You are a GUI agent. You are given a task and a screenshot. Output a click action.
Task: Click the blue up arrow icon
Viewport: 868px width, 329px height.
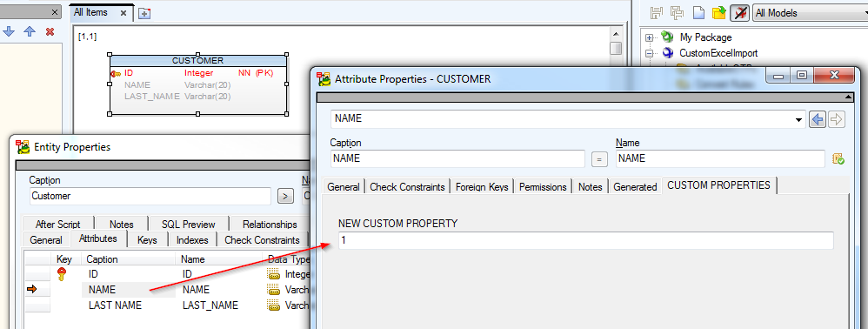30,31
